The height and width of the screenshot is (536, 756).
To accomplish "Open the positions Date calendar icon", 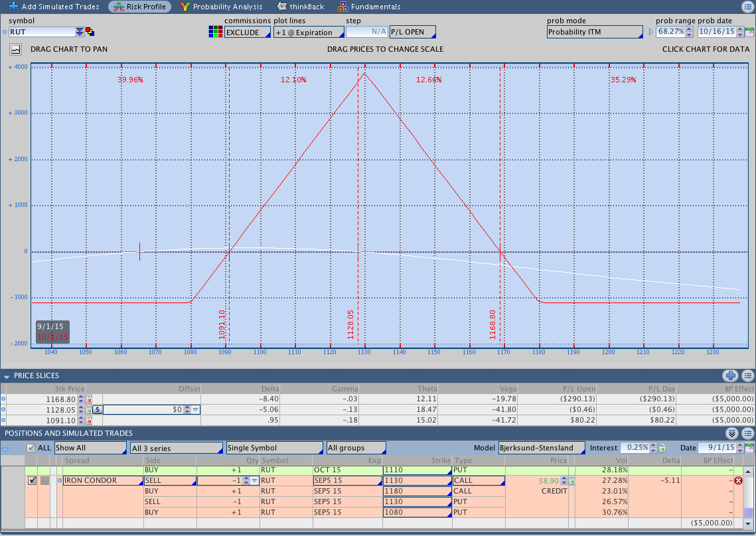I will tap(750, 448).
